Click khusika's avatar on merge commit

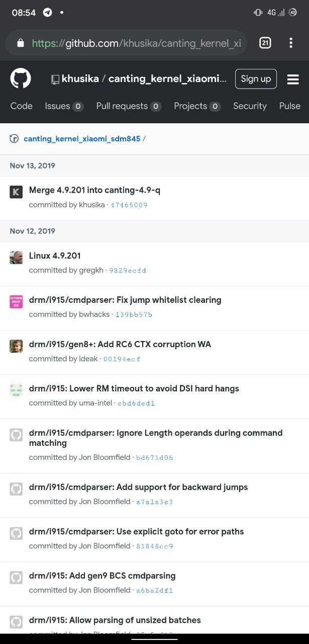[16, 192]
